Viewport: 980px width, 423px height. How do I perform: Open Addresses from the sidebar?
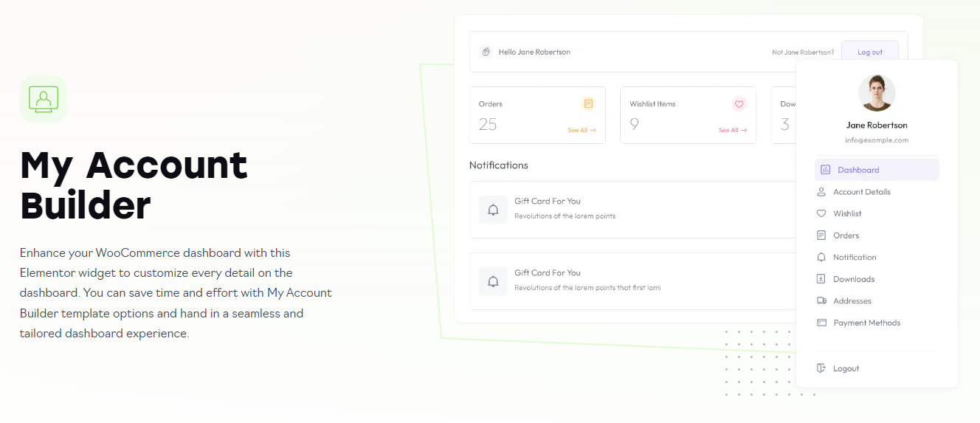852,301
